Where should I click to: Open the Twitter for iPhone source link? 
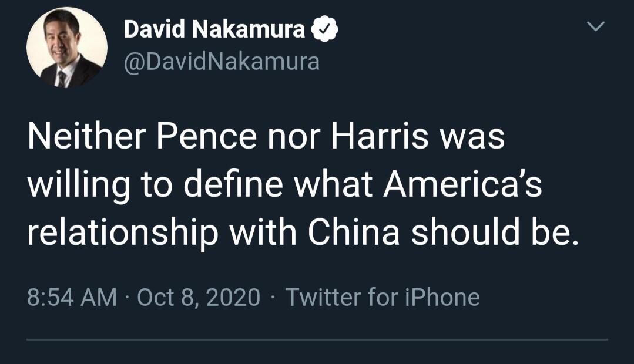point(383,297)
